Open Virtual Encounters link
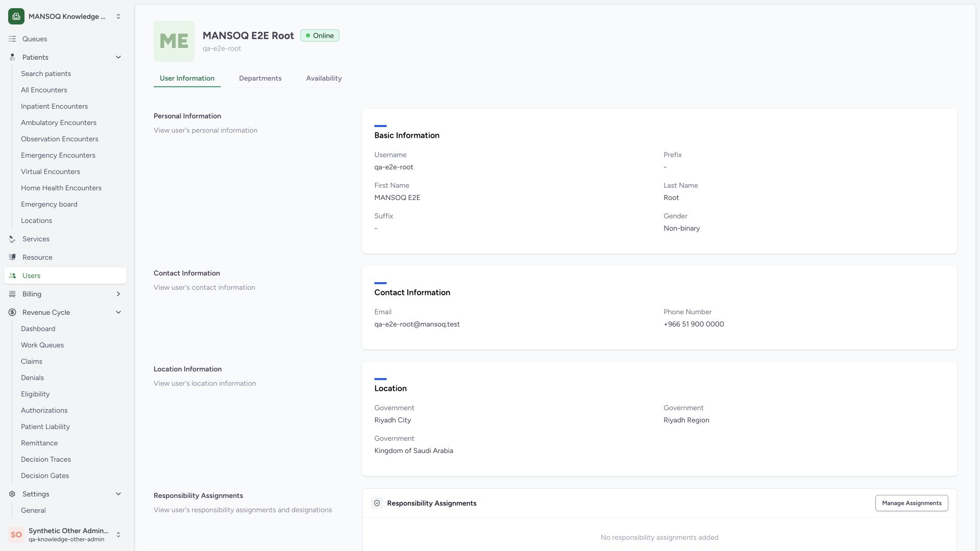The height and width of the screenshot is (551, 980). coord(51,171)
